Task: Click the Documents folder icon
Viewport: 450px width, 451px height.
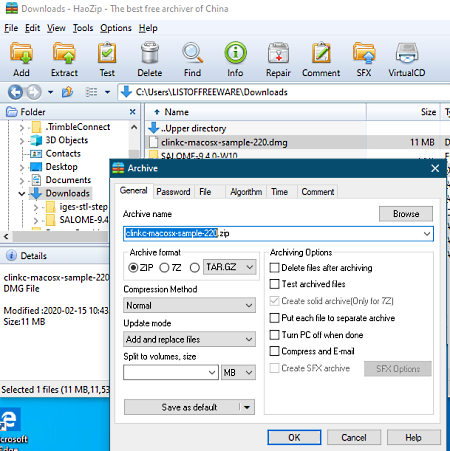Action: pyautogui.click(x=36, y=180)
